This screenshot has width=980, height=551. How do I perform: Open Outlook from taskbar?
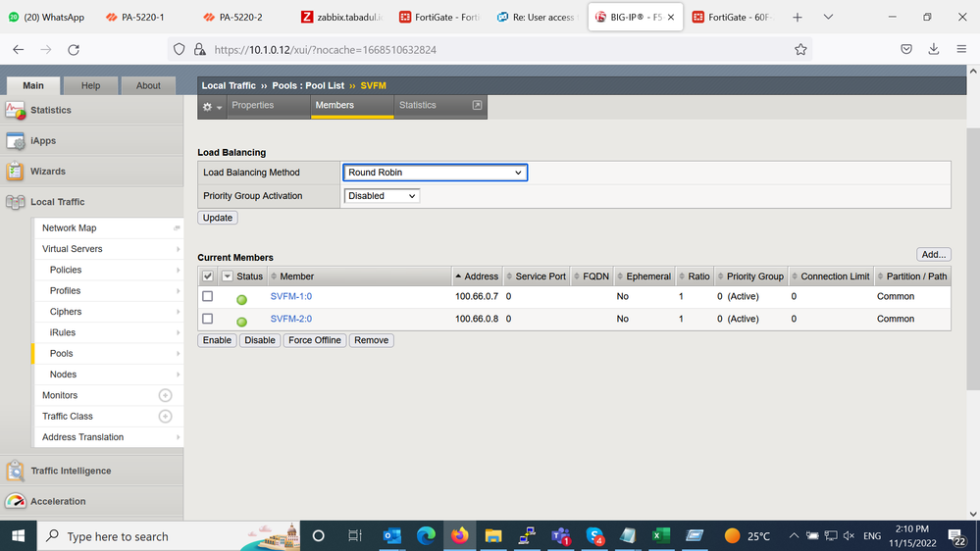tap(391, 535)
